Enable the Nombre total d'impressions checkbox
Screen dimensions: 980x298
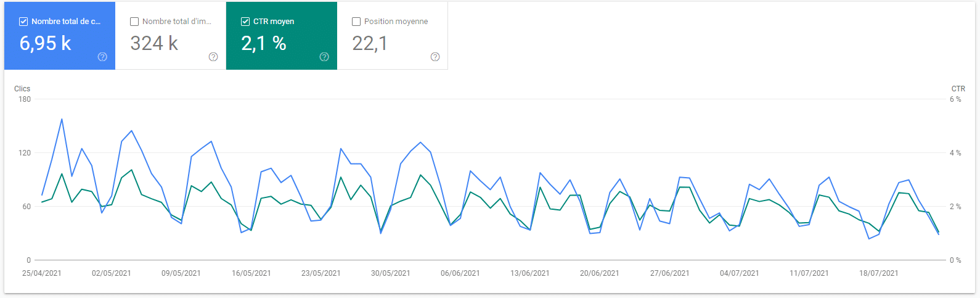[x=134, y=22]
